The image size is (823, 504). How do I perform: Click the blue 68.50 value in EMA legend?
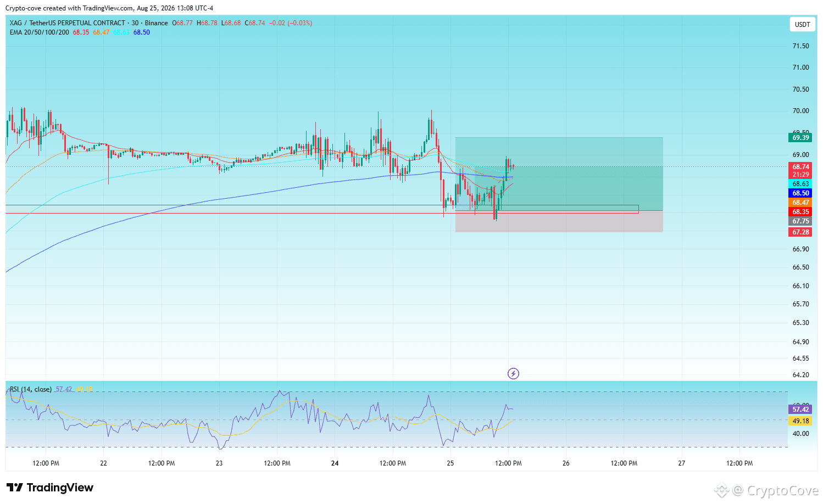[x=142, y=32]
